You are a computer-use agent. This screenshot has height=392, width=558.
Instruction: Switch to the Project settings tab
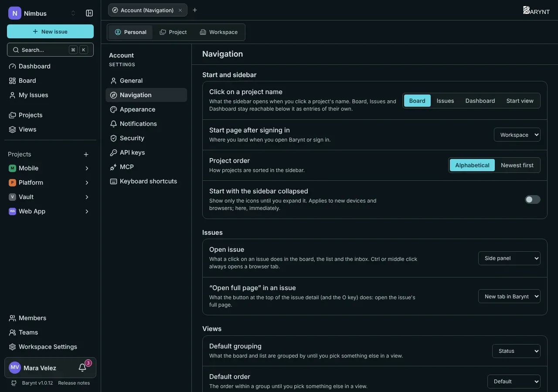(173, 32)
